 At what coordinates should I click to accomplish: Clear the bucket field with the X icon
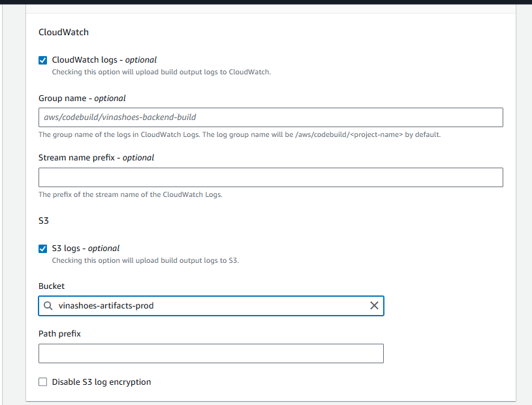pos(374,305)
